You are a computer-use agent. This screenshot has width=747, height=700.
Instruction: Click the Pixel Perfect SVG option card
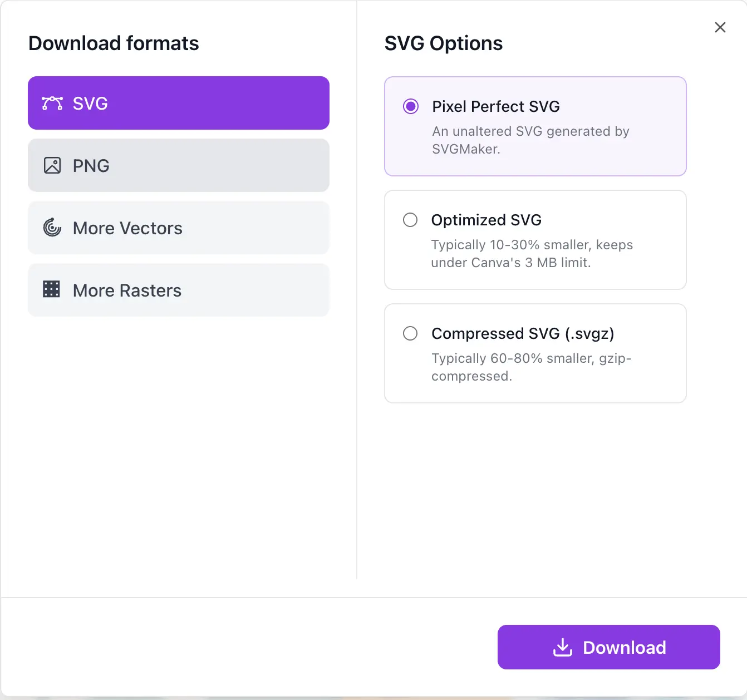(x=535, y=126)
